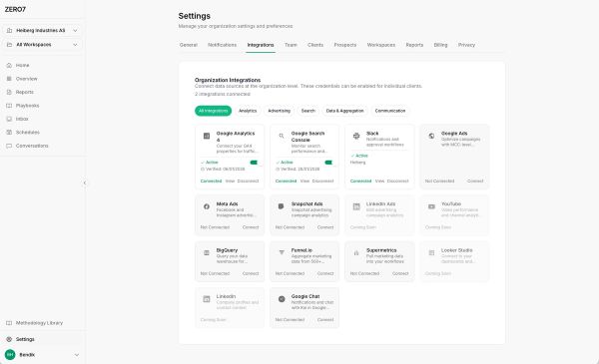
Task: Filter integrations by Data & Aggregation
Action: pyautogui.click(x=345, y=111)
